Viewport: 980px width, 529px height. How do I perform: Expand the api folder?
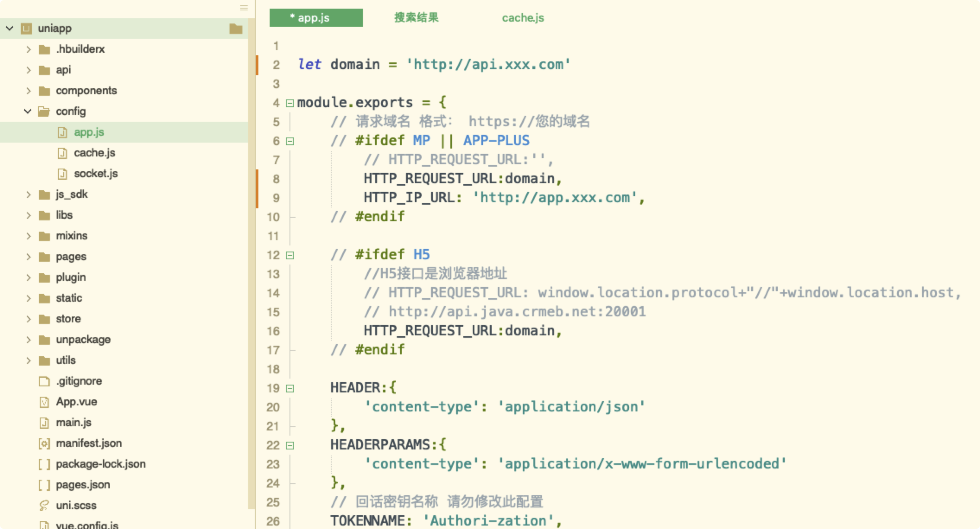pyautogui.click(x=29, y=70)
